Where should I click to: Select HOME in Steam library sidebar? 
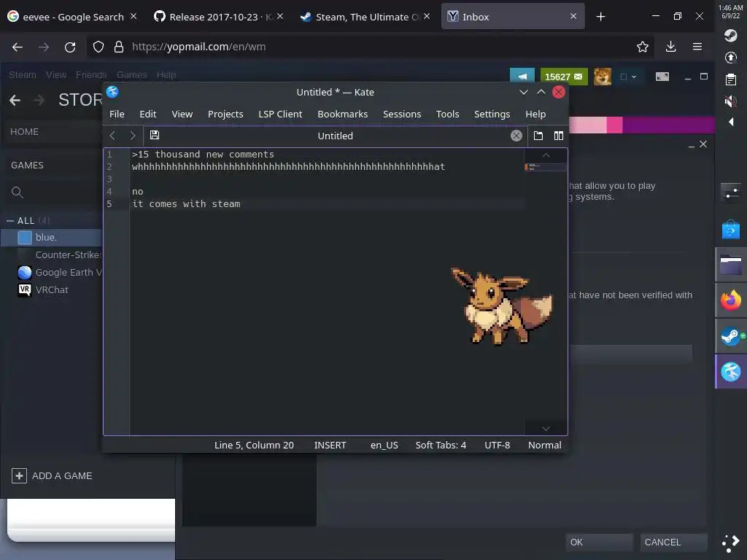[x=24, y=132]
